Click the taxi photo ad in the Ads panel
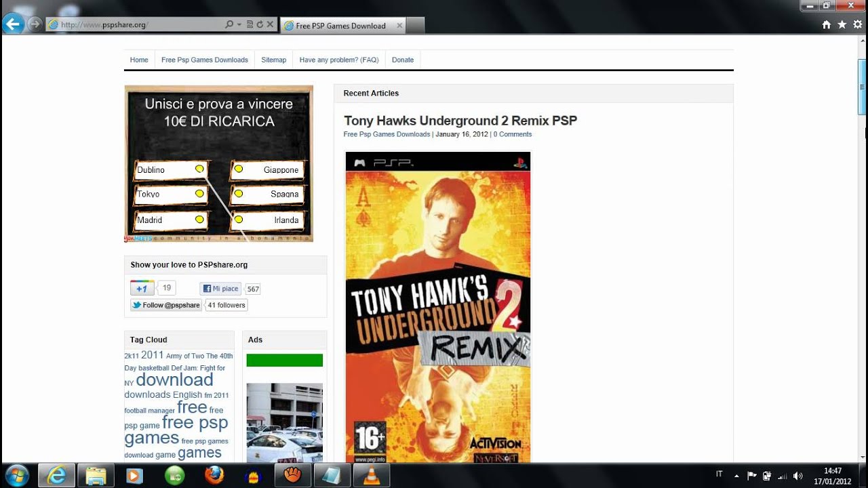The width and height of the screenshot is (868, 488). pyautogui.click(x=284, y=423)
